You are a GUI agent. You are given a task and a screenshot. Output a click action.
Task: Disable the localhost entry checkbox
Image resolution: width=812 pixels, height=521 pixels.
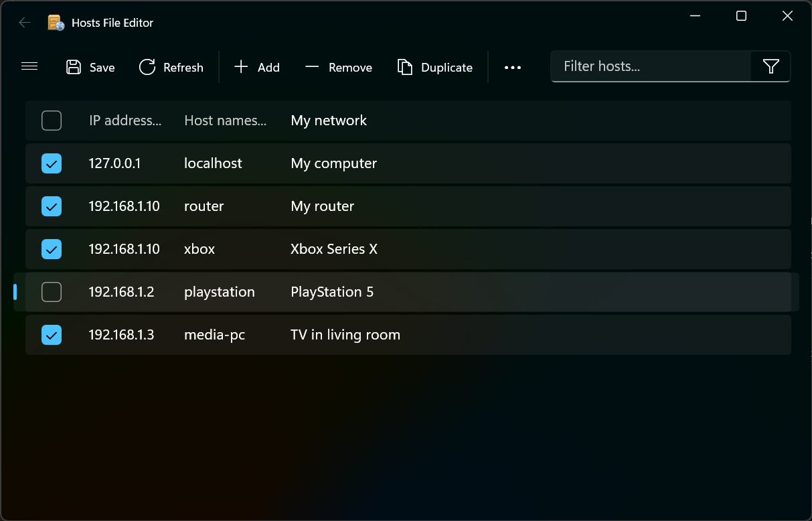52,163
